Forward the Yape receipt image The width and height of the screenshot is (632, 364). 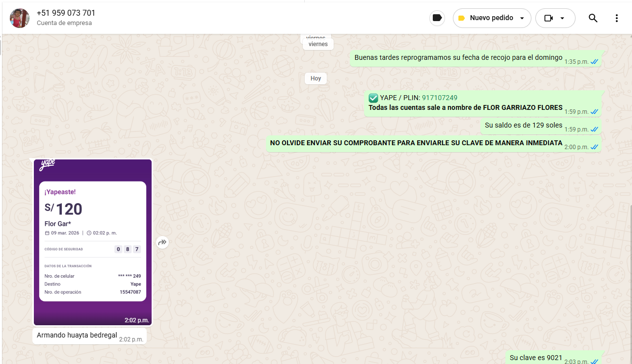click(x=162, y=242)
